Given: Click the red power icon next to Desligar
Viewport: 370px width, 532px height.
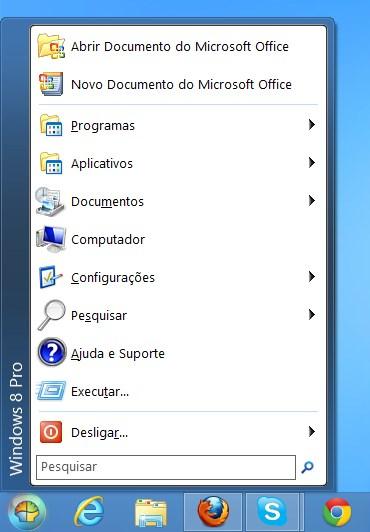Looking at the screenshot, I should point(51,432).
